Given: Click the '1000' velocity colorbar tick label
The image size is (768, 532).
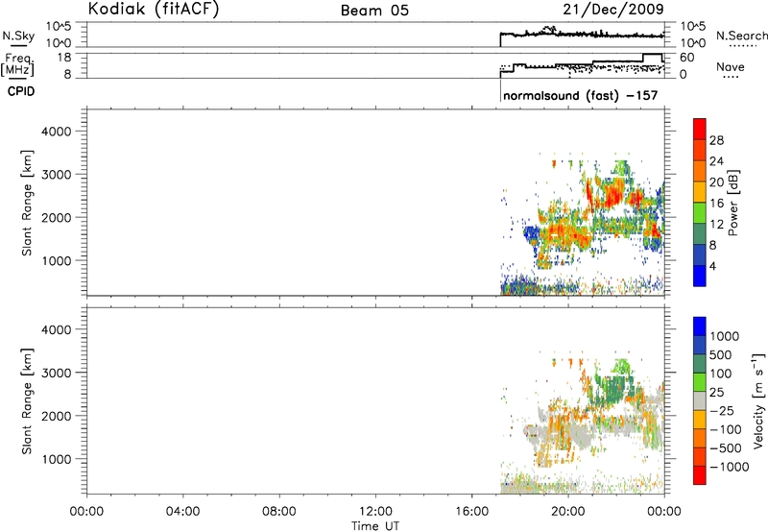Looking at the screenshot, I should 724,336.
